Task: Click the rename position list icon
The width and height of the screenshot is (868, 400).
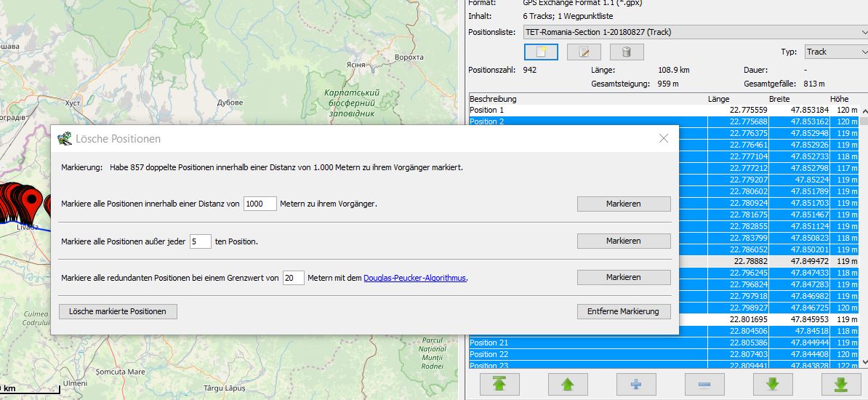Action: pos(583,52)
